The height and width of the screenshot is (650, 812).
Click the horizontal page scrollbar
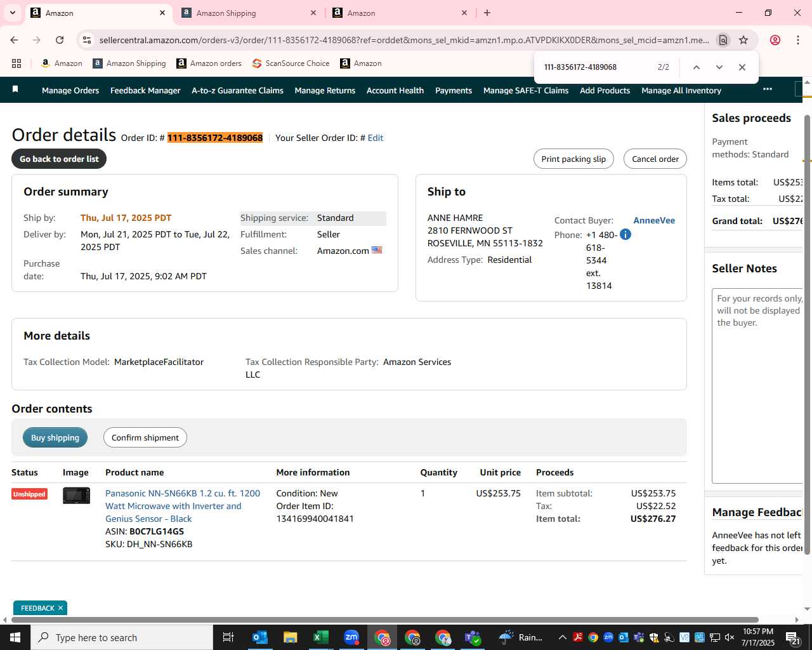[384, 620]
